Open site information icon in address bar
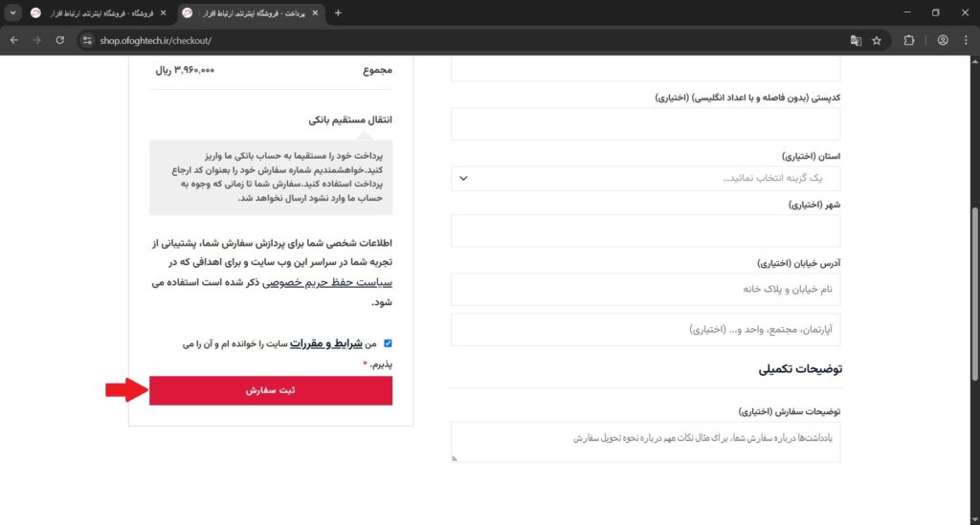The height and width of the screenshot is (525, 980). [x=87, y=40]
